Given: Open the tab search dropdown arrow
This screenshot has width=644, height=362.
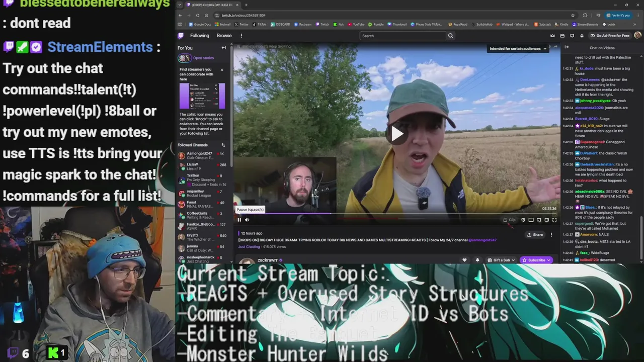Looking at the screenshot, I should (180, 5).
